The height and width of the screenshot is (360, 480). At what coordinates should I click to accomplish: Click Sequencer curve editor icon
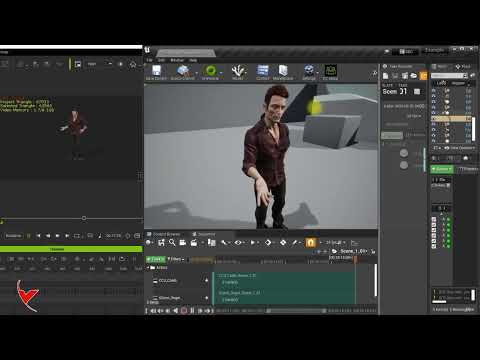[354, 242]
